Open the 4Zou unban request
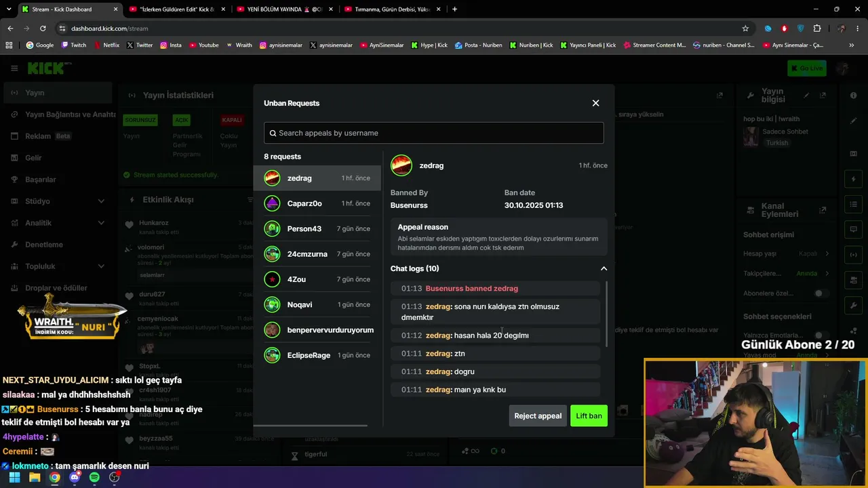The image size is (868, 488). point(317,279)
